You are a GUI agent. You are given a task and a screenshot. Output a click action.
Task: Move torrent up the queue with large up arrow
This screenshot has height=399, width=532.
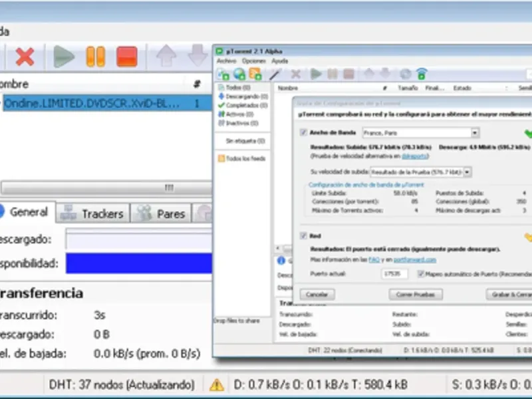pyautogui.click(x=166, y=56)
